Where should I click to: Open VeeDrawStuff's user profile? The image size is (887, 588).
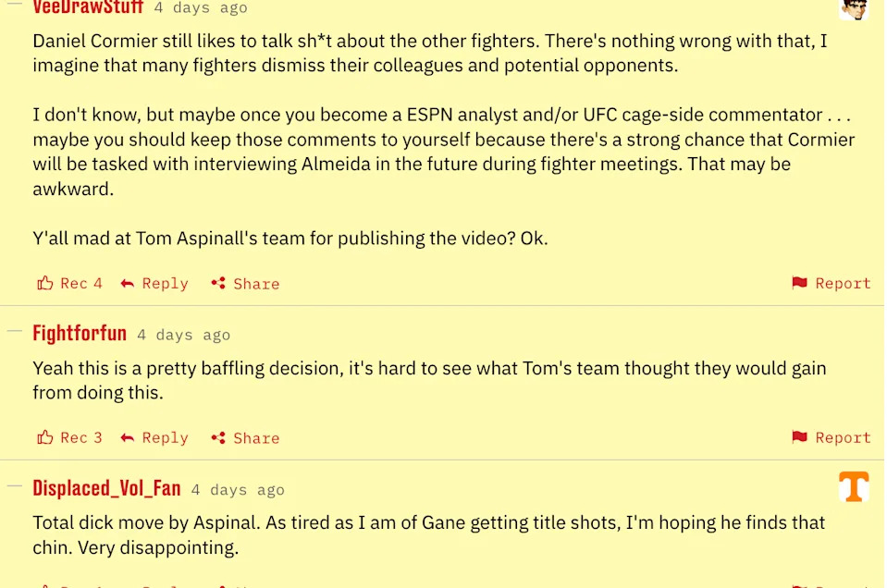pos(88,7)
